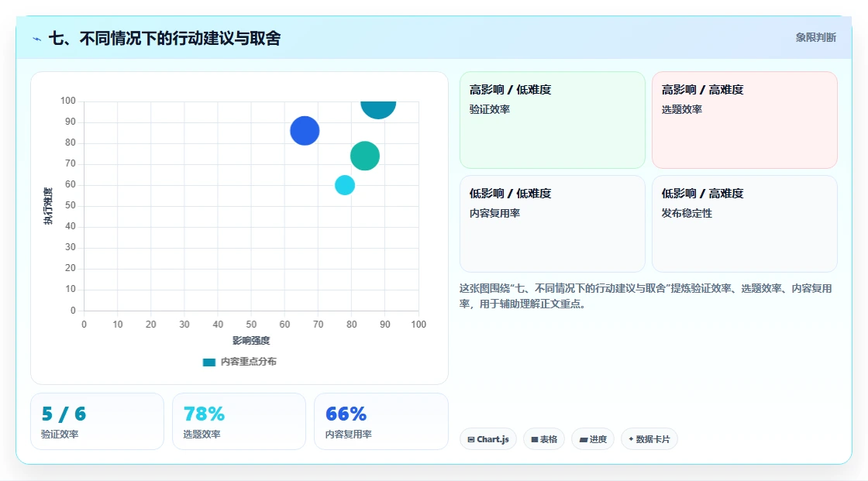Click the light cyan small bubble
The width and height of the screenshot is (868, 481).
click(344, 185)
